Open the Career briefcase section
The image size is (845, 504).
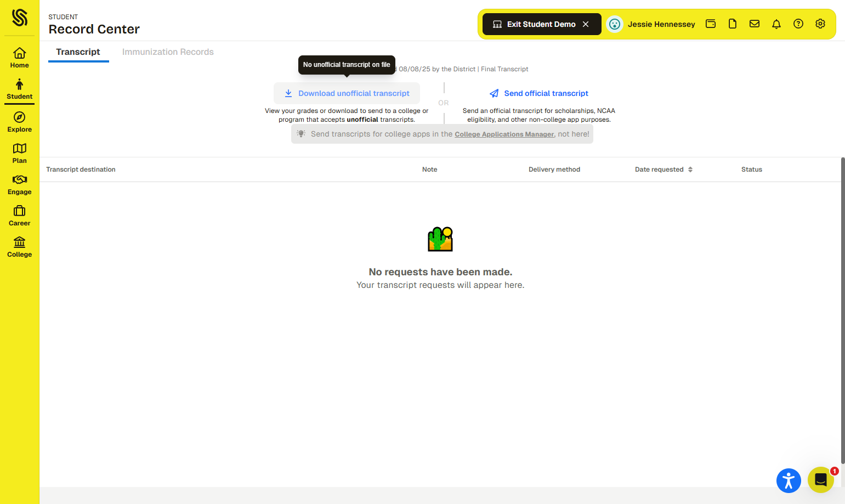20,216
